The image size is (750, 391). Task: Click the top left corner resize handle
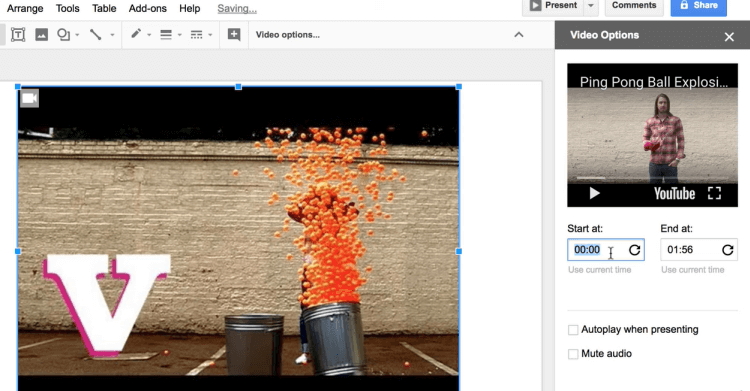pos(18,87)
